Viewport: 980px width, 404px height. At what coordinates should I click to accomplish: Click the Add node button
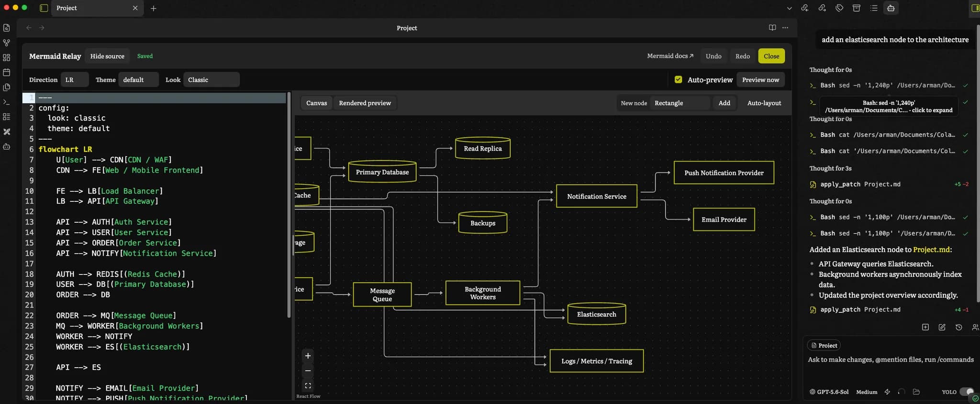coord(724,103)
